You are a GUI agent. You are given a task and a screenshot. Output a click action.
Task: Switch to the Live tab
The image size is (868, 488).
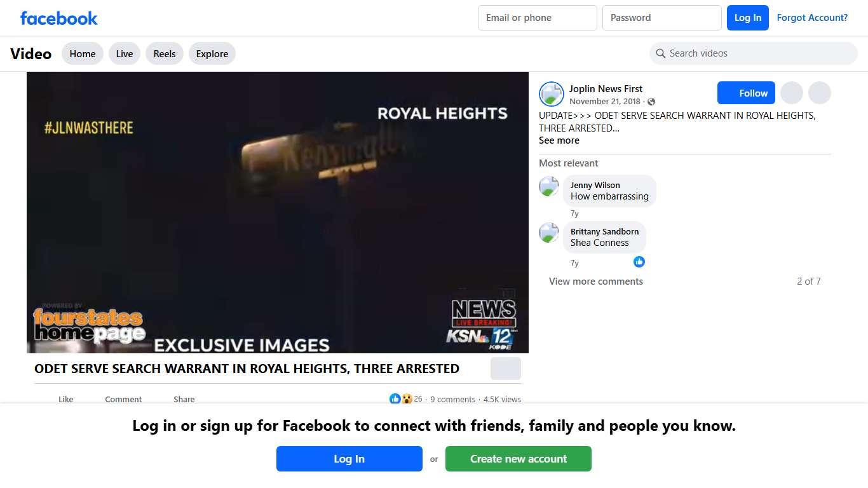coord(125,54)
